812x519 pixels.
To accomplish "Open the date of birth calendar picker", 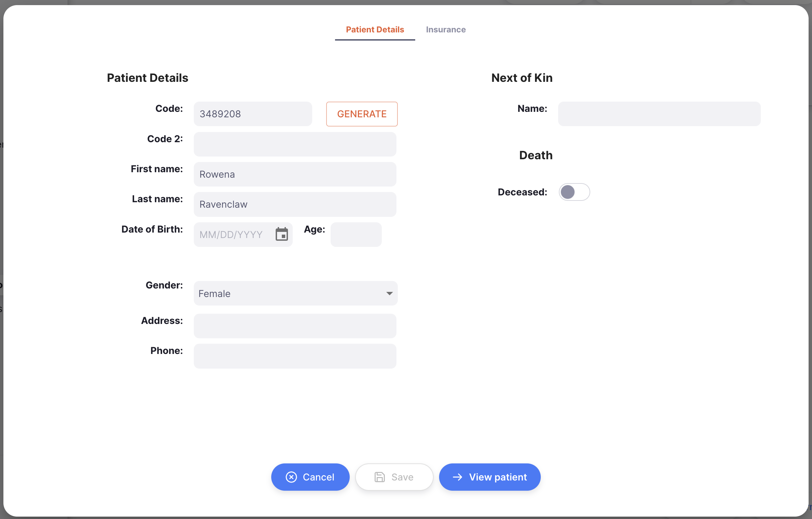I will tap(282, 234).
